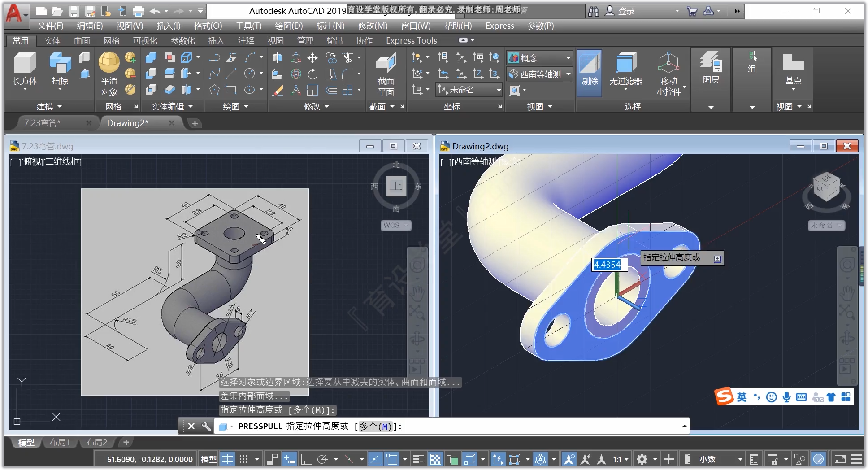This screenshot has width=868, height=470.
Task: Toggle transparency display in status bar
Action: 435,459
